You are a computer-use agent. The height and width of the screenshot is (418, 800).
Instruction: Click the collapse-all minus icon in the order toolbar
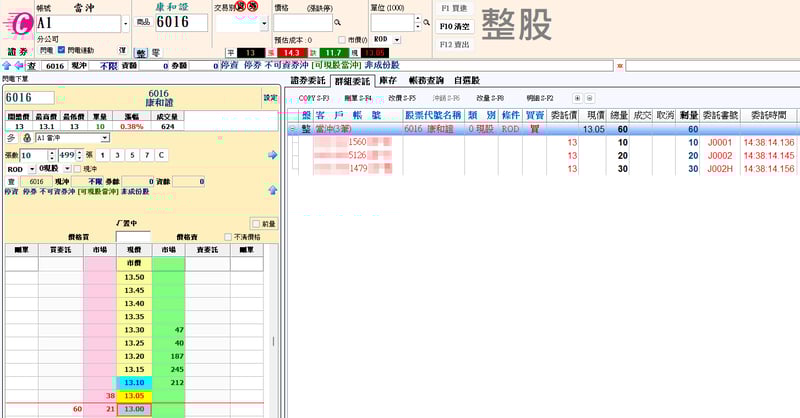pos(590,98)
